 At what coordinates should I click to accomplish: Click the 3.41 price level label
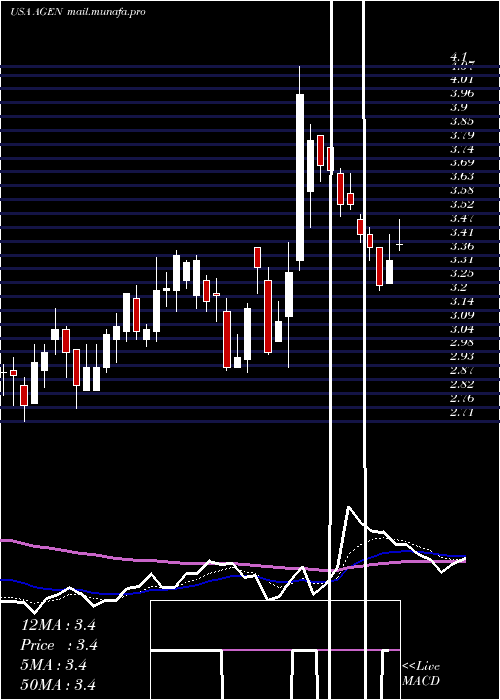coord(462,233)
